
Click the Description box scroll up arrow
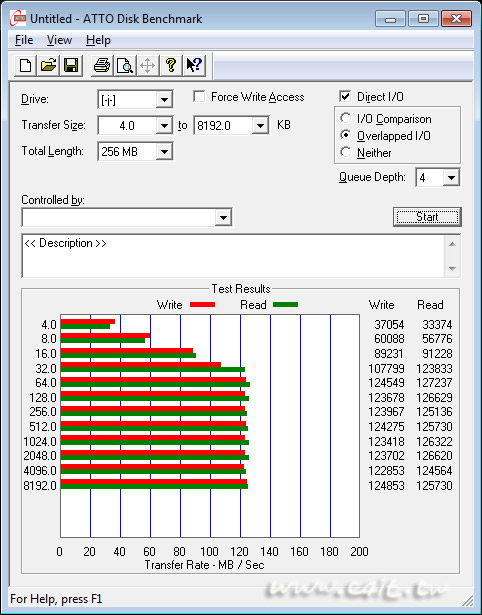coord(452,244)
